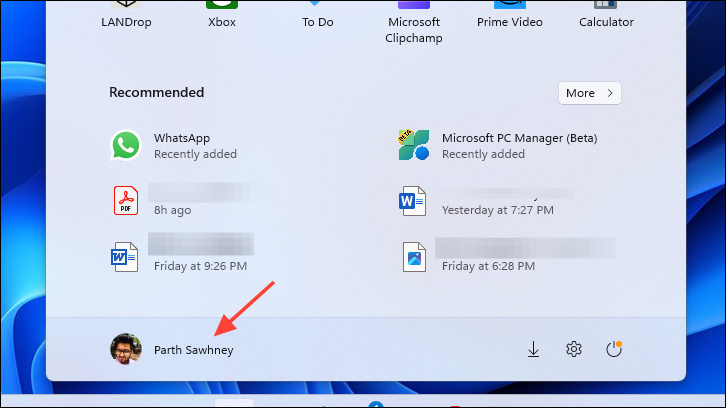Open the To Do pinned app
This screenshot has height=408, width=726.
coord(318,15)
